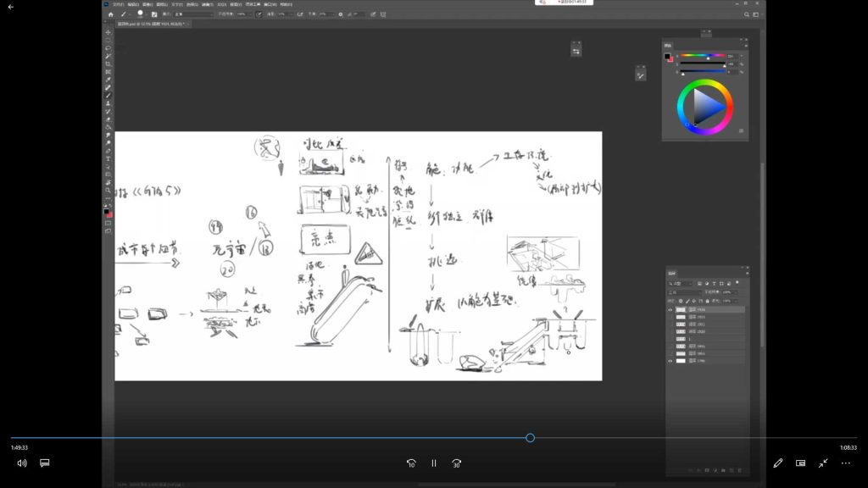Open the first menu in the menu bar
This screenshot has height=488, width=868.
point(119,4)
